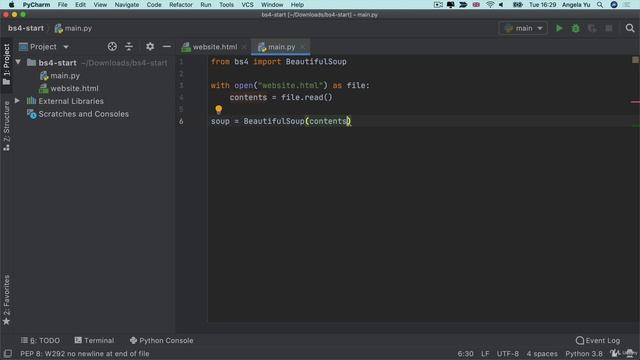Image resolution: width=640 pixels, height=360 pixels.
Task: Toggle the Event Log window
Action: [x=598, y=340]
